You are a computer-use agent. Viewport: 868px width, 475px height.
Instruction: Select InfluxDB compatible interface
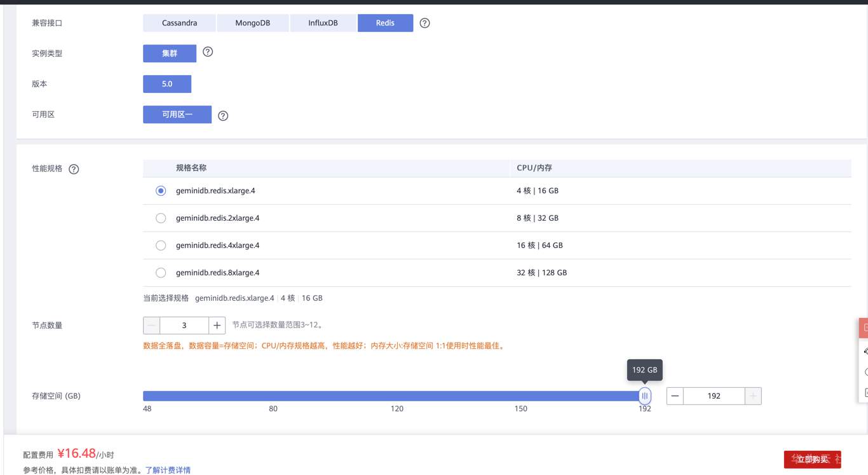coord(323,23)
